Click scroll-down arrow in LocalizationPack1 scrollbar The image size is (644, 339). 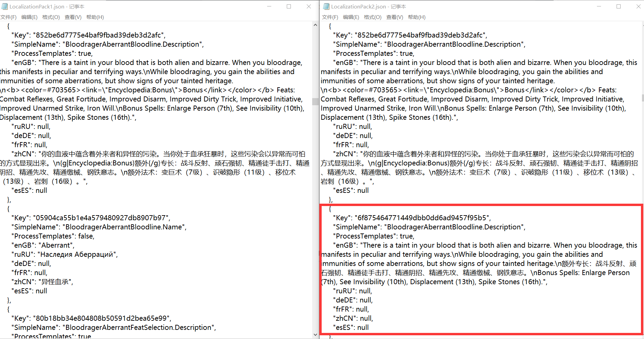pyautogui.click(x=315, y=335)
